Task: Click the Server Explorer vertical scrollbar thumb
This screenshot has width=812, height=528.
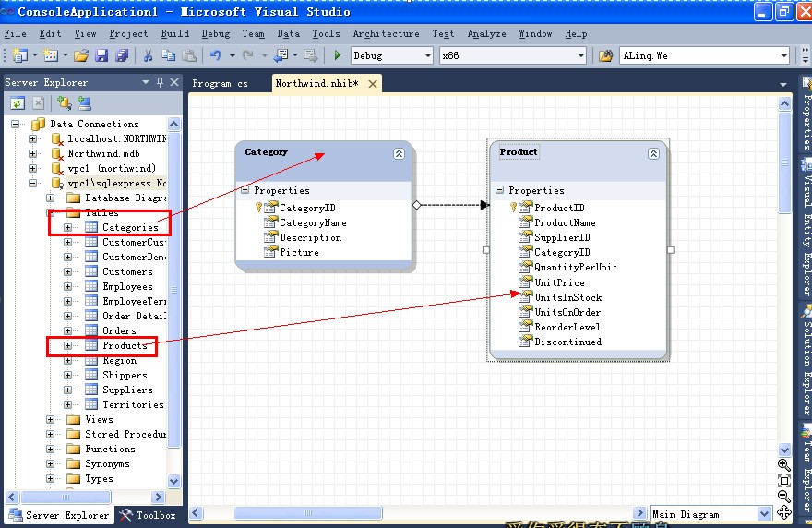Action: 174,290
